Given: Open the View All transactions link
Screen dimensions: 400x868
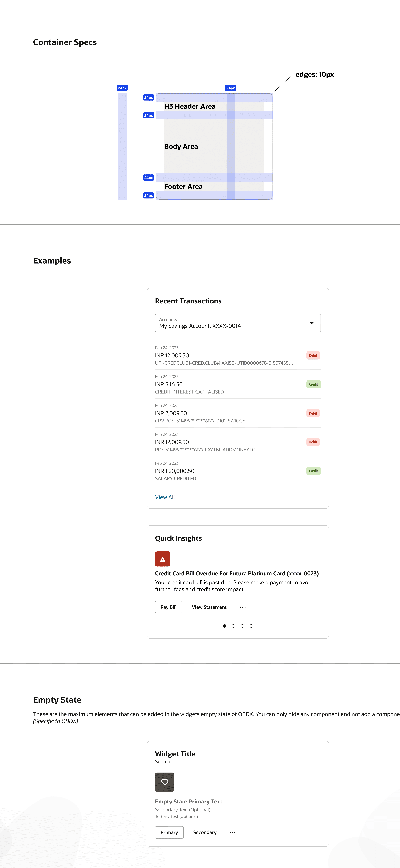Looking at the screenshot, I should [165, 497].
